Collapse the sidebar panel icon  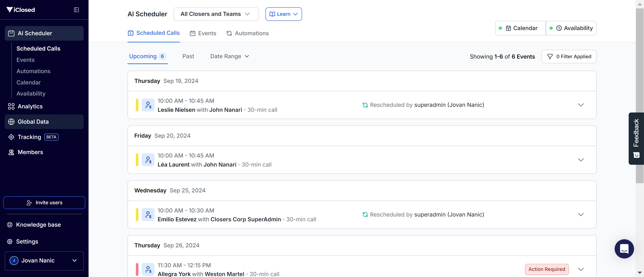coord(76,10)
